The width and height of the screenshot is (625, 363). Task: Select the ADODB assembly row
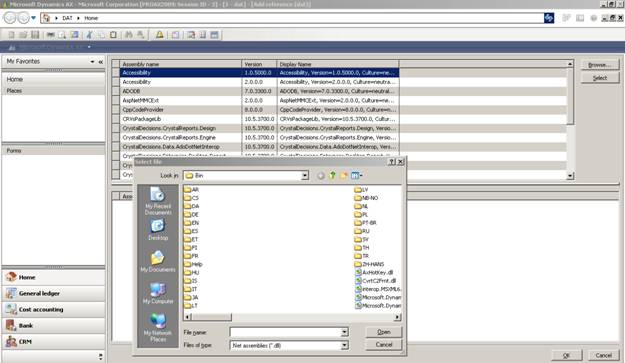(259, 91)
